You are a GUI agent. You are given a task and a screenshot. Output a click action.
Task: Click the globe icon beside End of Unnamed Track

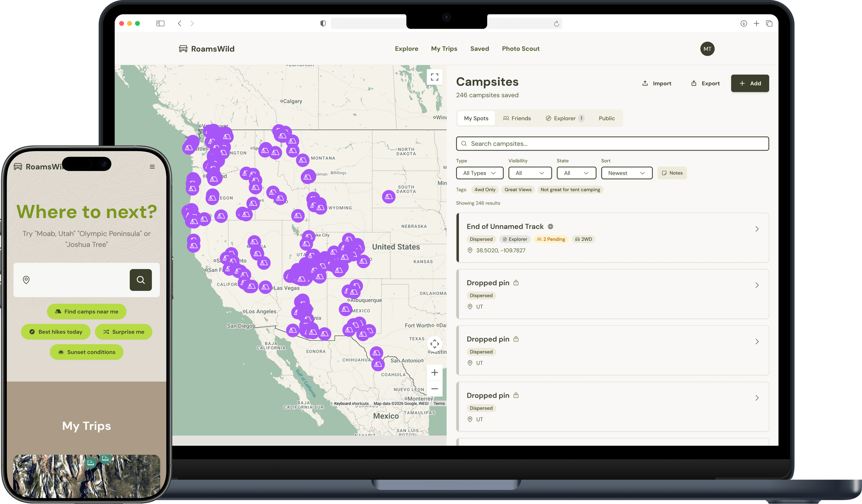550,227
